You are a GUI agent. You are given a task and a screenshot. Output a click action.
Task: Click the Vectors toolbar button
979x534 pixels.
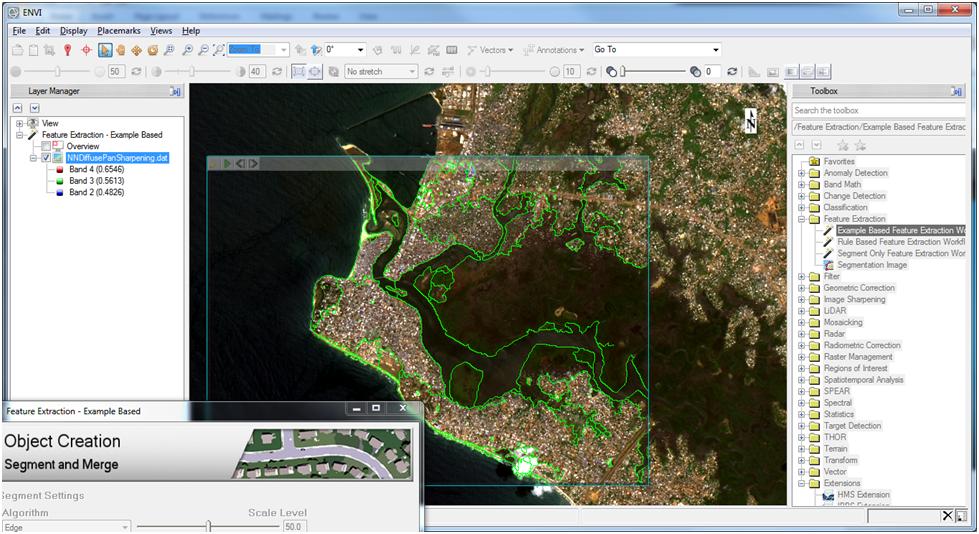(x=490, y=50)
